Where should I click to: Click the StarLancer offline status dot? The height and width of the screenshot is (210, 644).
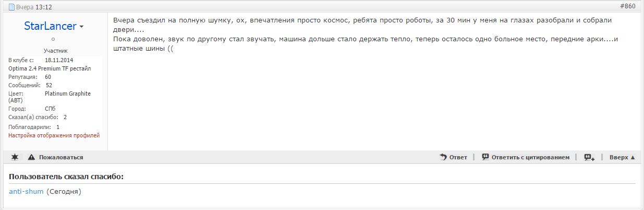pos(53,39)
